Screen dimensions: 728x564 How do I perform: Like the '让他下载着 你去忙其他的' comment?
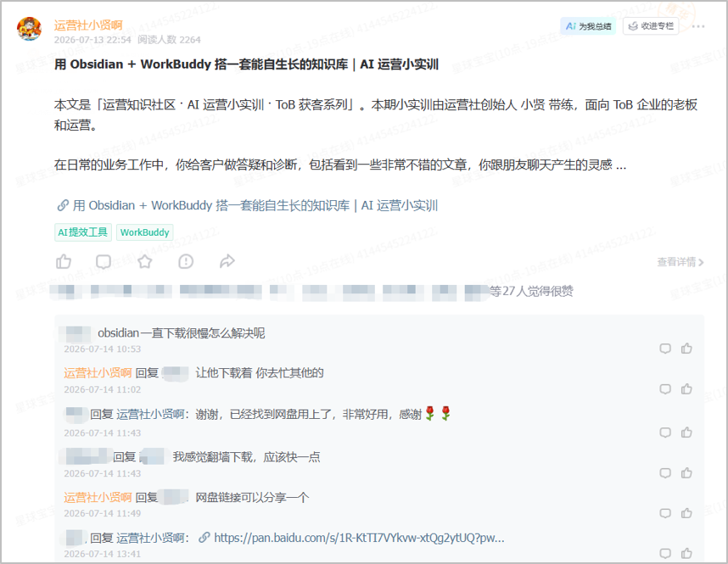(686, 389)
